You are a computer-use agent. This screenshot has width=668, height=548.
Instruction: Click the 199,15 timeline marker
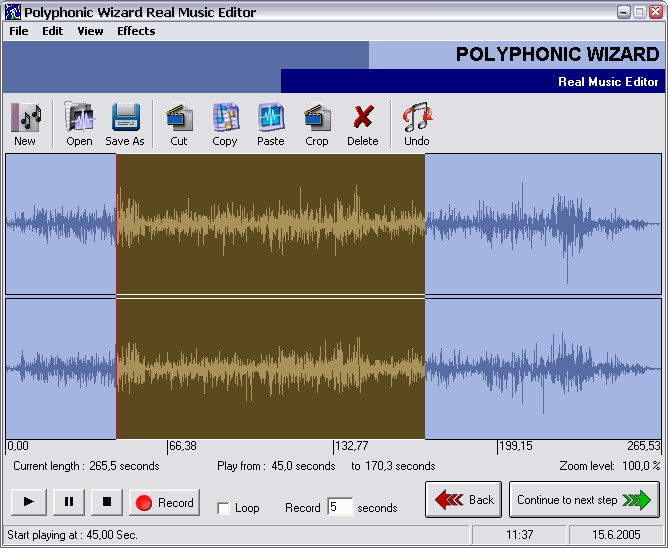pos(515,446)
